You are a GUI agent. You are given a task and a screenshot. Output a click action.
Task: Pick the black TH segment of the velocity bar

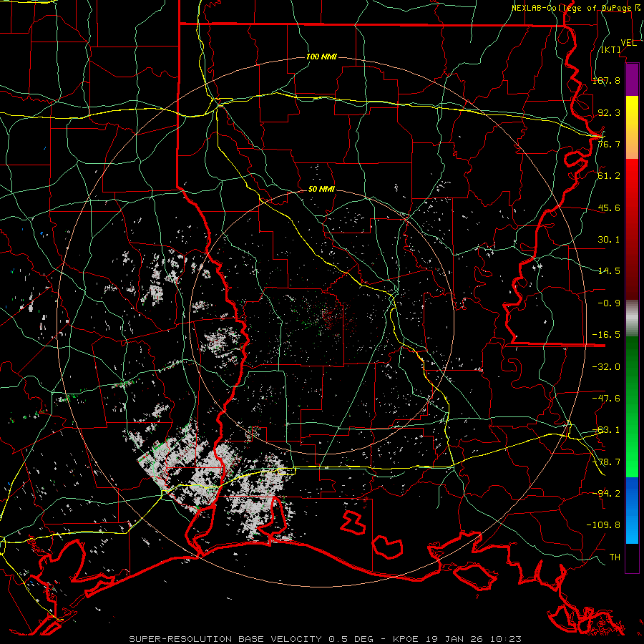[x=632, y=558]
